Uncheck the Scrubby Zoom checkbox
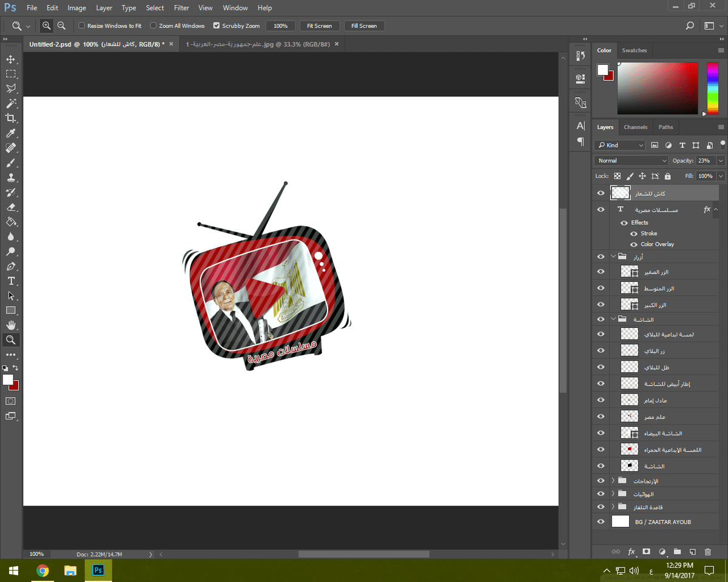Viewport: 728px width, 582px height. click(217, 26)
